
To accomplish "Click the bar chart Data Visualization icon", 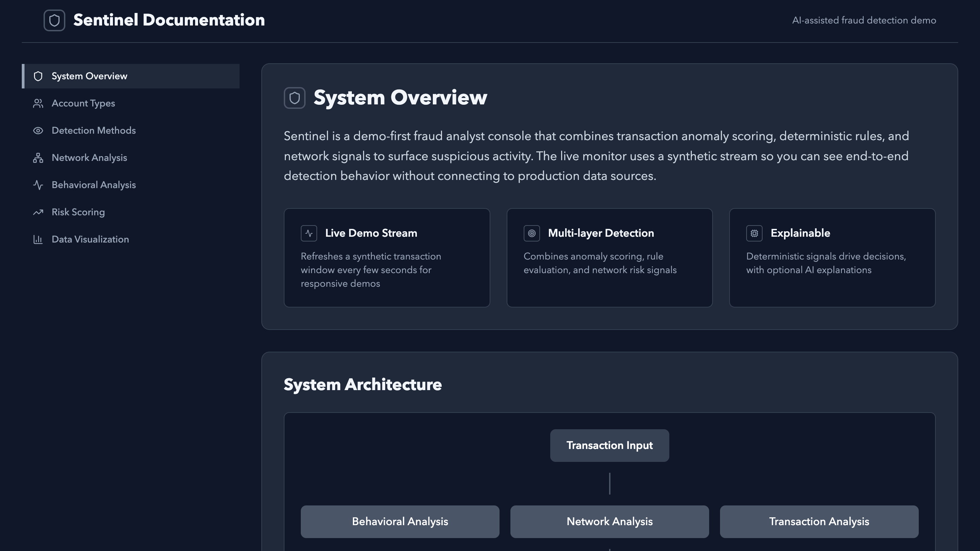I will click(38, 239).
